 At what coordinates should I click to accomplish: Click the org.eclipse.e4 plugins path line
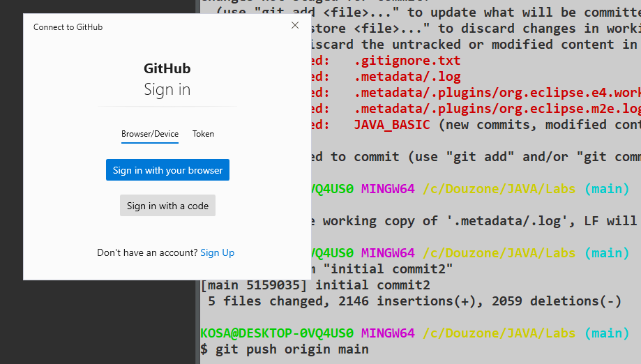click(x=497, y=93)
